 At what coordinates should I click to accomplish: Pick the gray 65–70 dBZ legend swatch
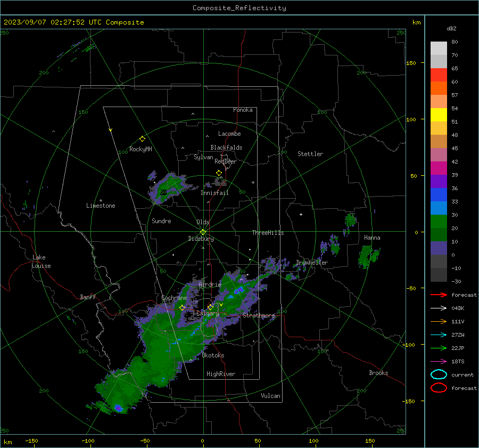pyautogui.click(x=439, y=61)
